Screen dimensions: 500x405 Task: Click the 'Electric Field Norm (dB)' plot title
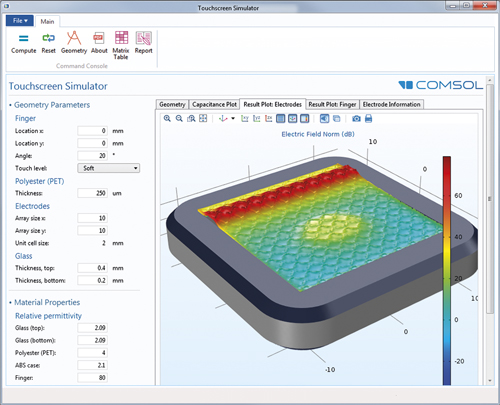318,134
